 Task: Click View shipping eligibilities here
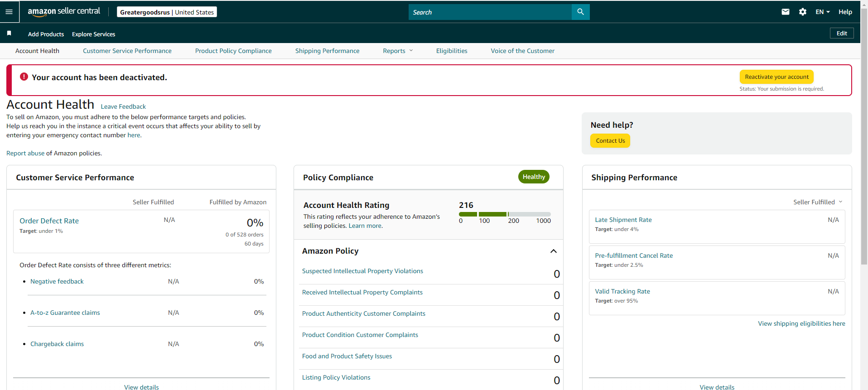point(801,323)
